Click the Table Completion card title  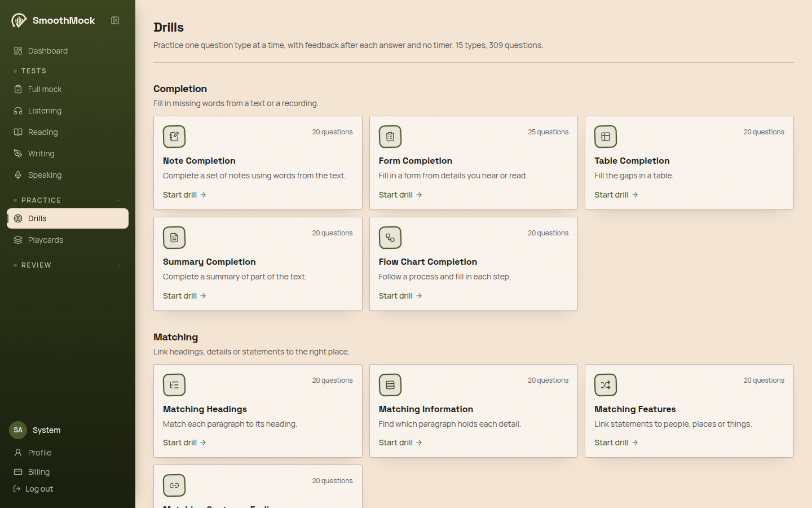pyautogui.click(x=632, y=161)
